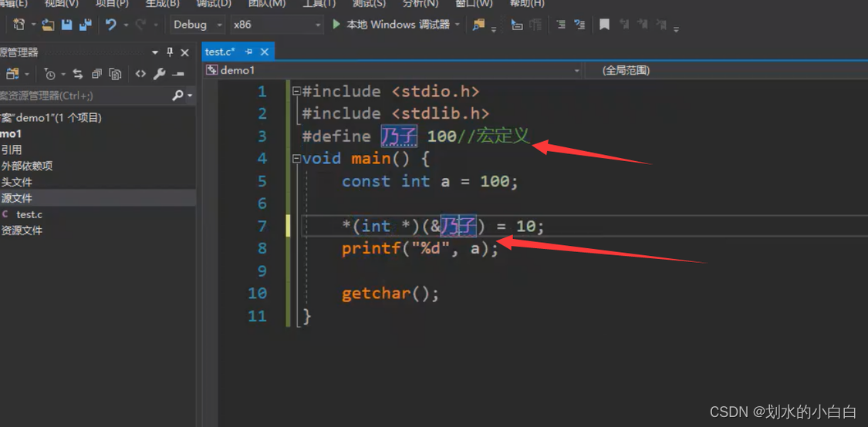This screenshot has width=868, height=427.
Task: Open the New Project icon's dropdown arrow
Action: coord(33,25)
